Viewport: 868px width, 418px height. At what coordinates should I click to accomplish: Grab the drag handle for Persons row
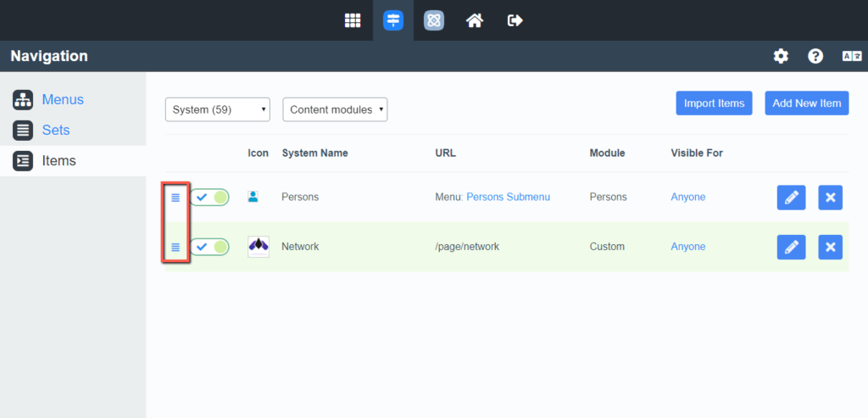click(176, 198)
